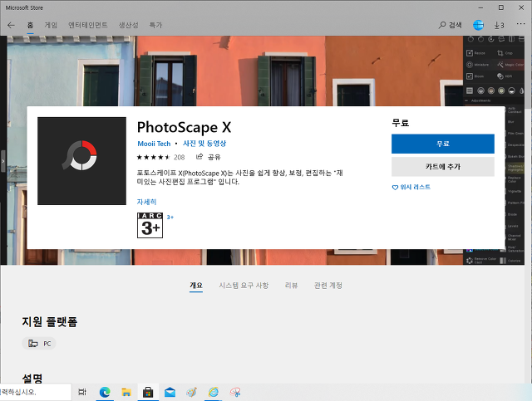Screen dimensions: 532x401
Task: Open downloads queue showing 3
Action: pos(499,25)
